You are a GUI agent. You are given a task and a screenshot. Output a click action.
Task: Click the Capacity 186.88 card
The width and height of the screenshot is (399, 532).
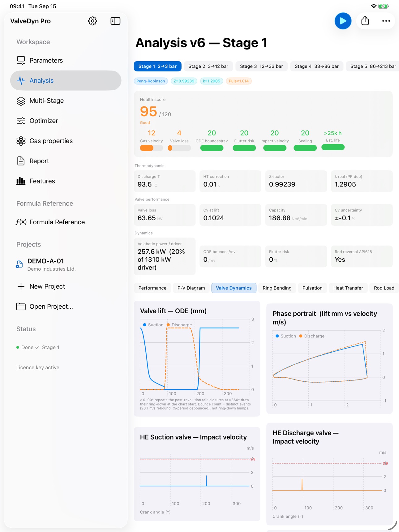(296, 215)
